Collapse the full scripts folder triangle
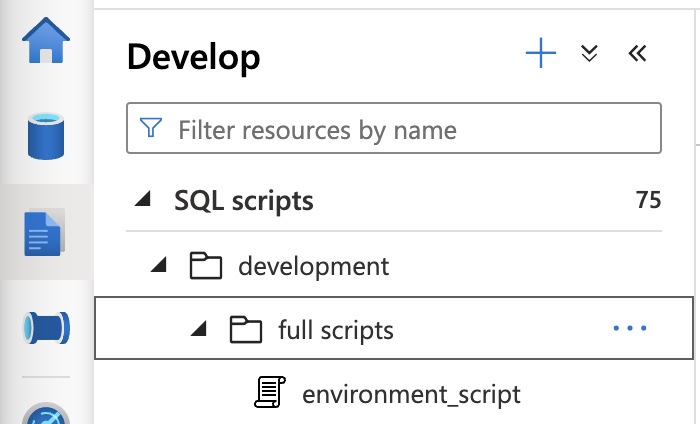The width and height of the screenshot is (700, 424). 198,329
